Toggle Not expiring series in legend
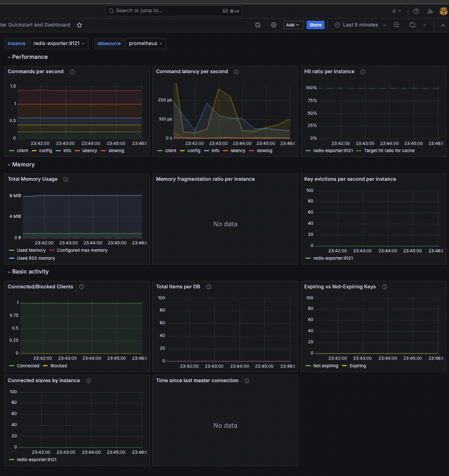 (x=326, y=366)
